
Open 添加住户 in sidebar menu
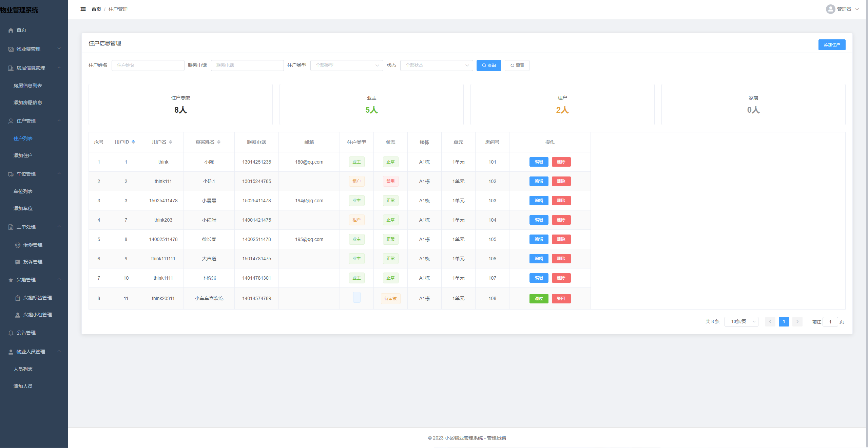[x=23, y=155]
